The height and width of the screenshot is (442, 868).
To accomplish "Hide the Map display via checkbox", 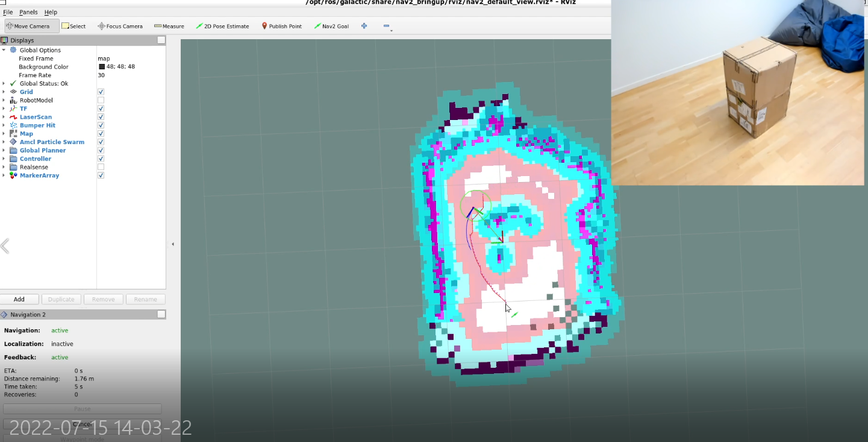I will [x=101, y=134].
